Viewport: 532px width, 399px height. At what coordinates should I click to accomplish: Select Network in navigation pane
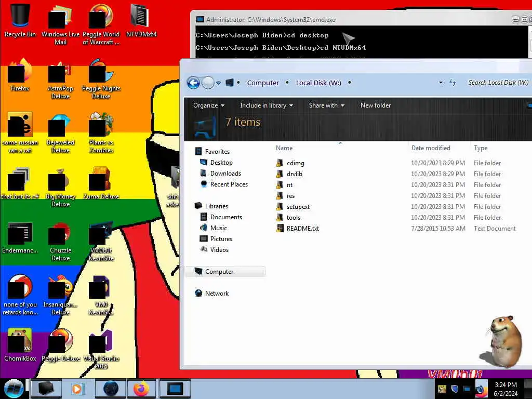click(x=212, y=293)
